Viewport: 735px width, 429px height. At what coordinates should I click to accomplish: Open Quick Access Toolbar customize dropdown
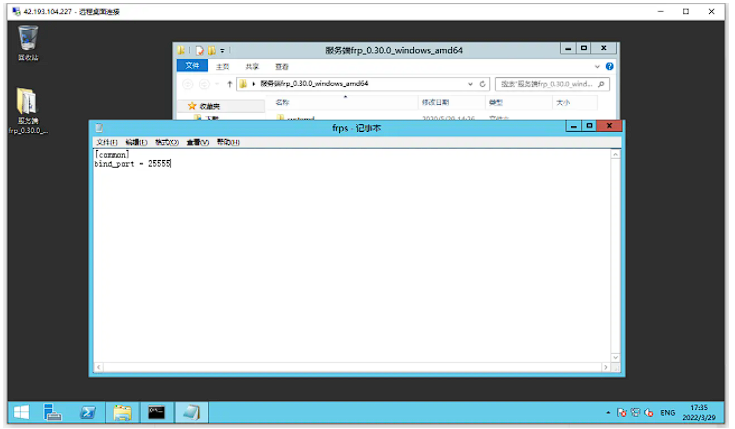click(x=222, y=48)
